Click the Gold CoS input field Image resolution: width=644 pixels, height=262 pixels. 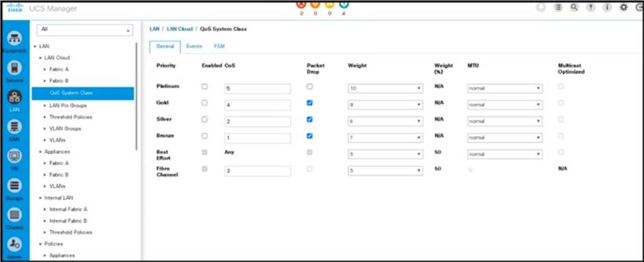coord(257,105)
